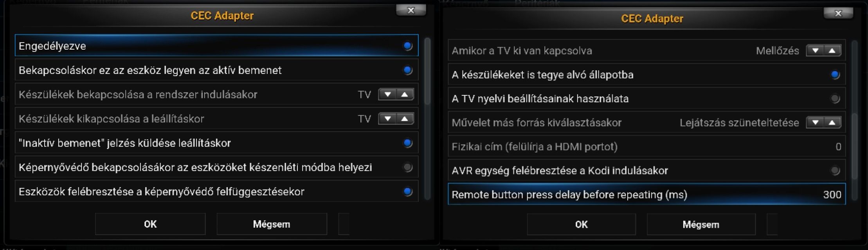Enable 'Képernyővédő bekapcsolásákor' standby option
The height and width of the screenshot is (250, 868).
(408, 167)
